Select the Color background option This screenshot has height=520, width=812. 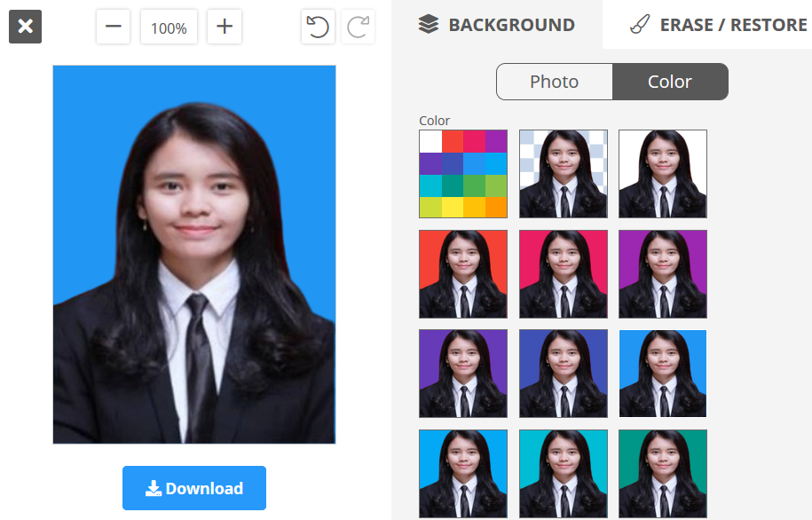coord(670,82)
